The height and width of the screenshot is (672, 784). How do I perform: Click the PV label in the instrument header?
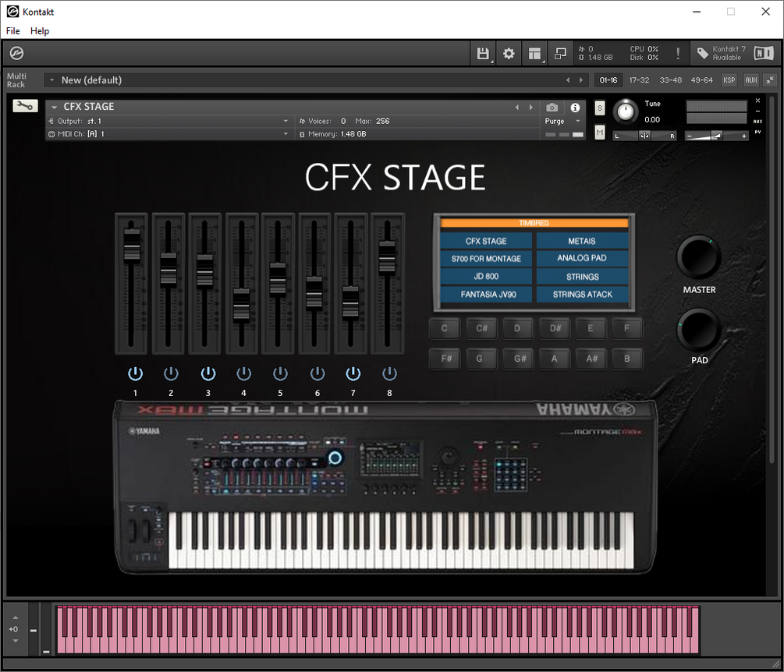tap(757, 132)
